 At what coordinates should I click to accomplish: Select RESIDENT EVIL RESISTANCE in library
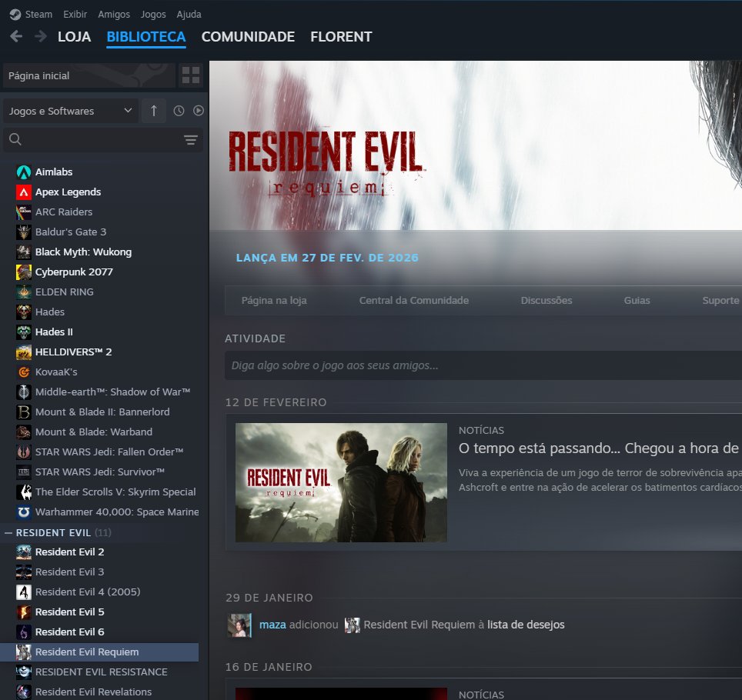point(99,672)
